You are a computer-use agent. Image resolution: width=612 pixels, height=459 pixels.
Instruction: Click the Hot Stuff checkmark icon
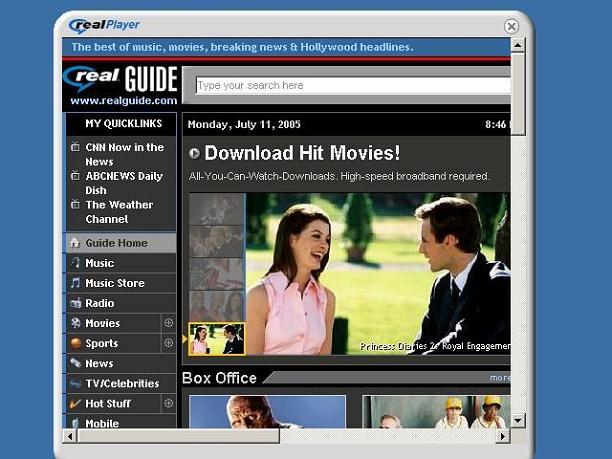coord(75,404)
